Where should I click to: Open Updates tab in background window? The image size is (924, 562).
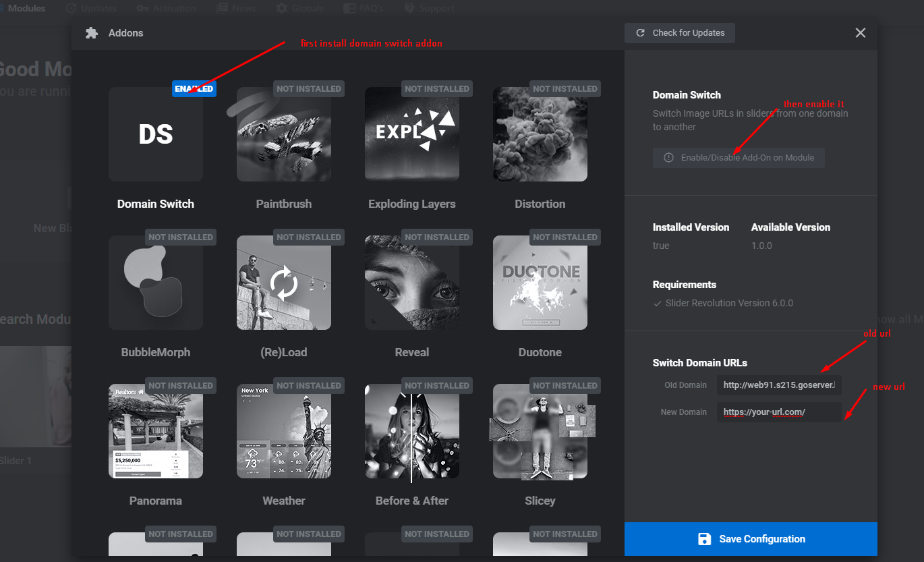(x=92, y=8)
